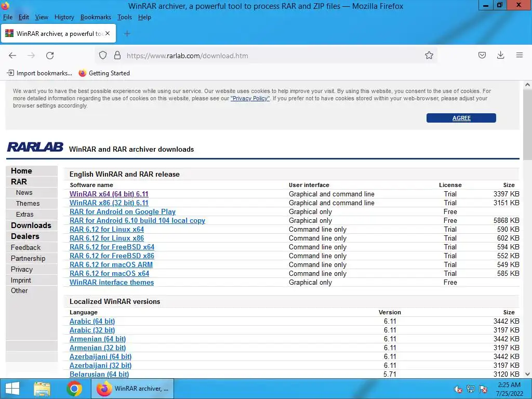Download RAR 6.12 for FreeBSD x64
The height and width of the screenshot is (399, 532).
(x=112, y=247)
